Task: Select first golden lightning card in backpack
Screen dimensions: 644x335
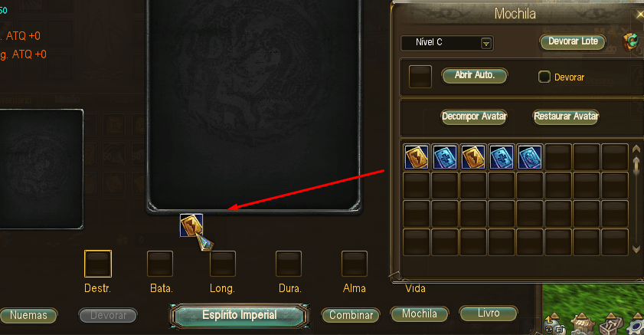Action: (417, 156)
